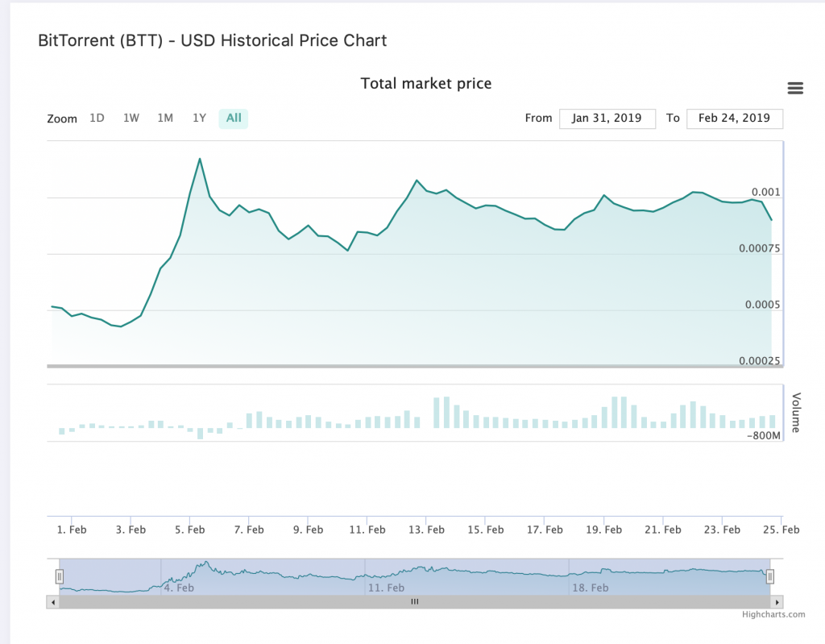Open the Highcharts.com credit link
Screen dimensions: 825x644
coord(773,614)
